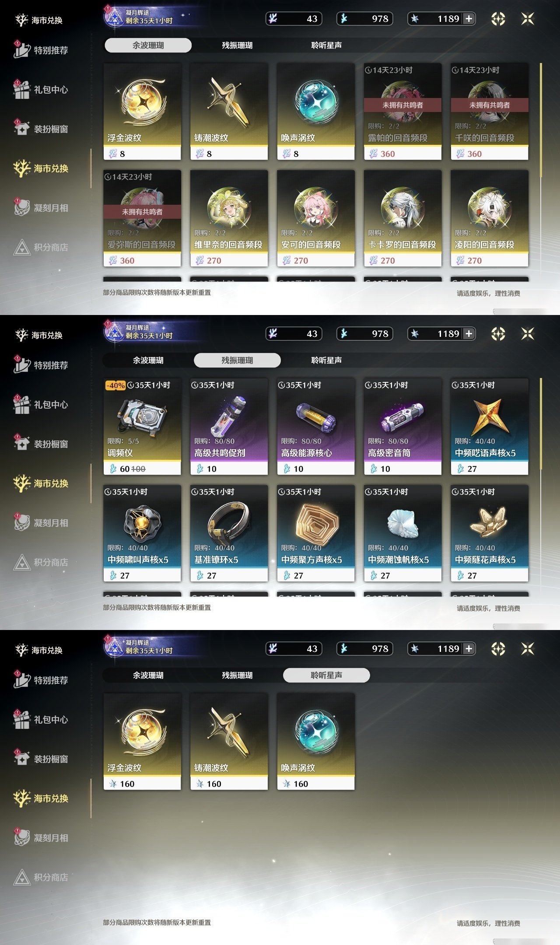Choose 唤声涡纹 orb costing 160
Screen dimensions: 560x945
[x=316, y=742]
